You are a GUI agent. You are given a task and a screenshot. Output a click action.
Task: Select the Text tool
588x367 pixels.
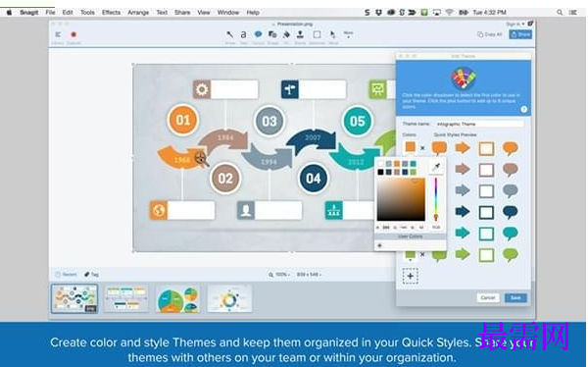[243, 34]
